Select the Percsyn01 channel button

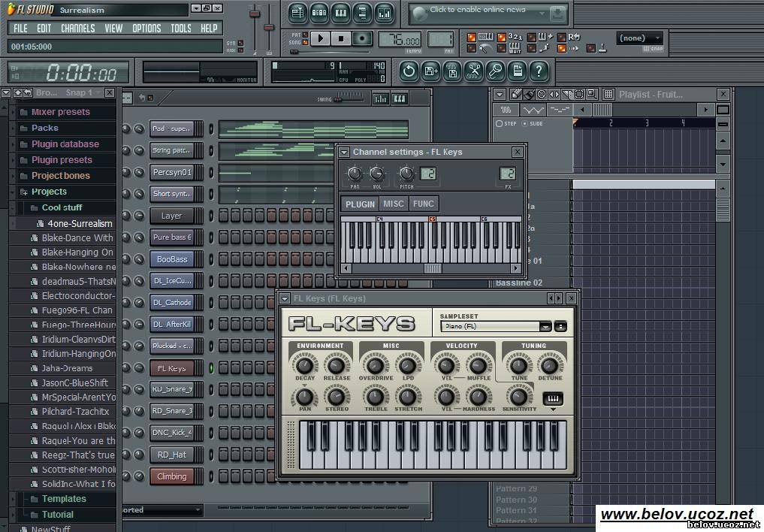coord(172,172)
